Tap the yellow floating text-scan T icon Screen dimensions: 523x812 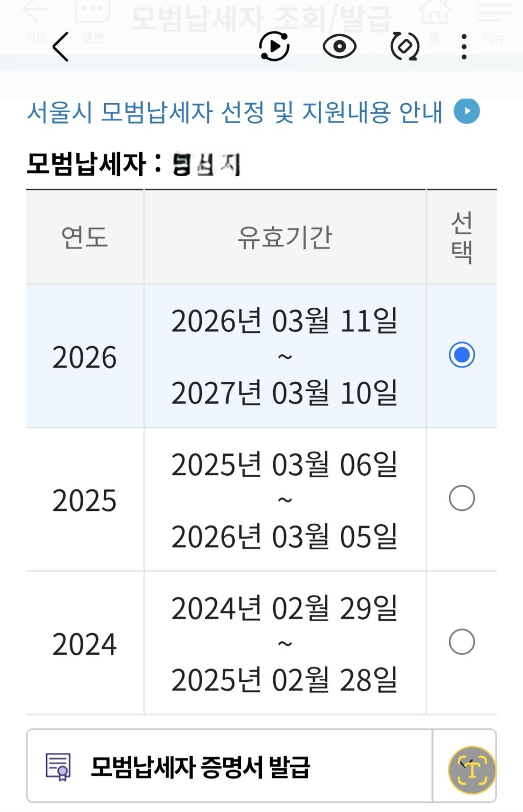(x=472, y=770)
